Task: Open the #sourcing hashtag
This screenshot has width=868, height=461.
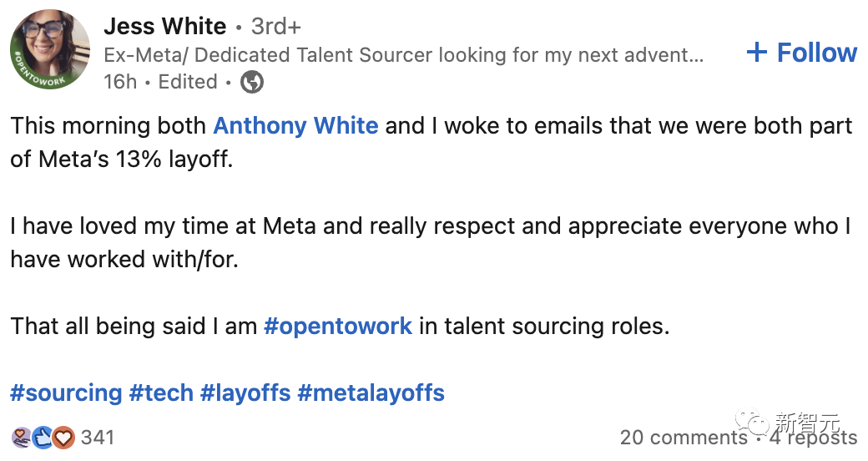Action: (x=66, y=393)
